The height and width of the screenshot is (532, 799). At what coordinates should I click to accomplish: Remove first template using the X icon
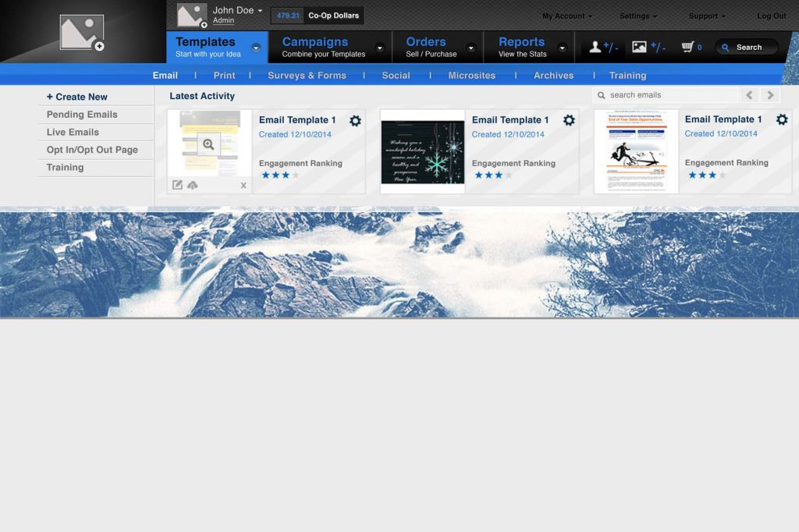tap(243, 186)
